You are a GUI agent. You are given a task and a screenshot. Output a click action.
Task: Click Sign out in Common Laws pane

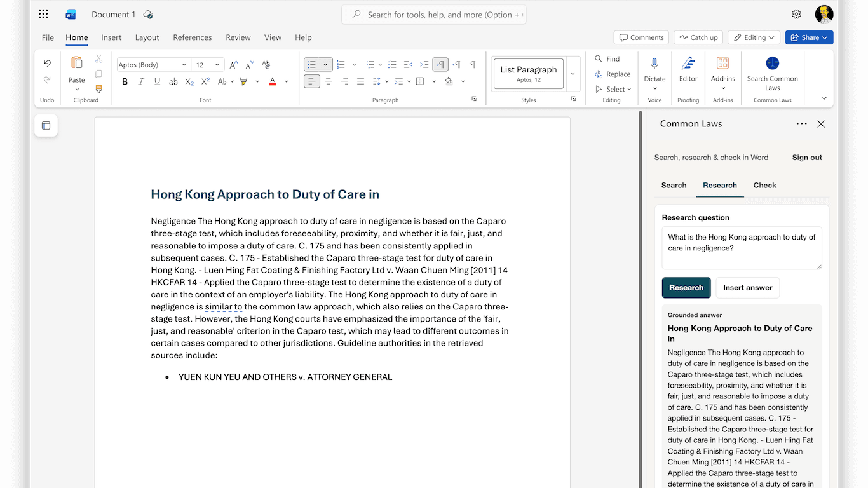coord(807,158)
